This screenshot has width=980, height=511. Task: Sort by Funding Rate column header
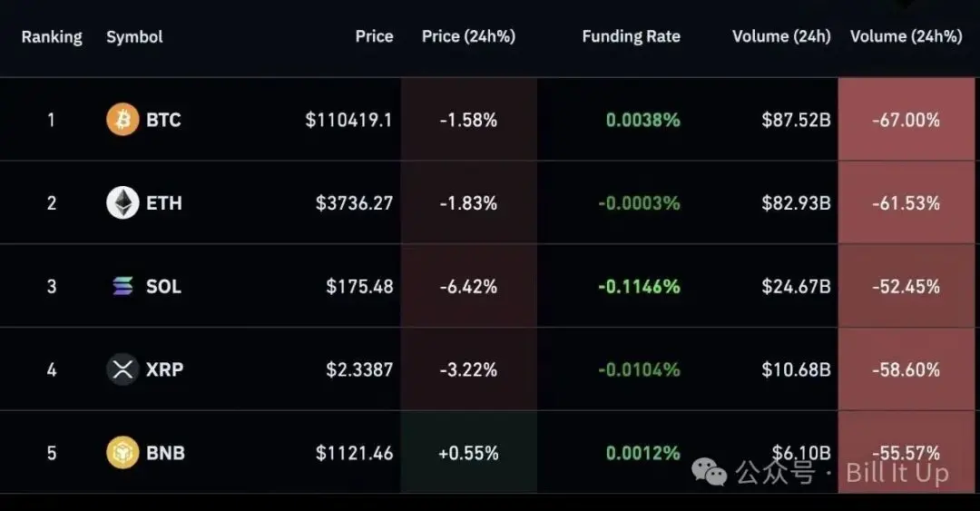tap(631, 37)
